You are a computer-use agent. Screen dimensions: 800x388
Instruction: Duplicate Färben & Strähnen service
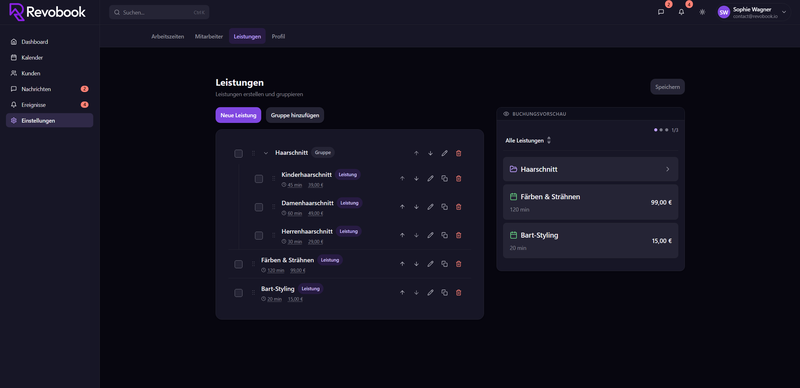(444, 264)
